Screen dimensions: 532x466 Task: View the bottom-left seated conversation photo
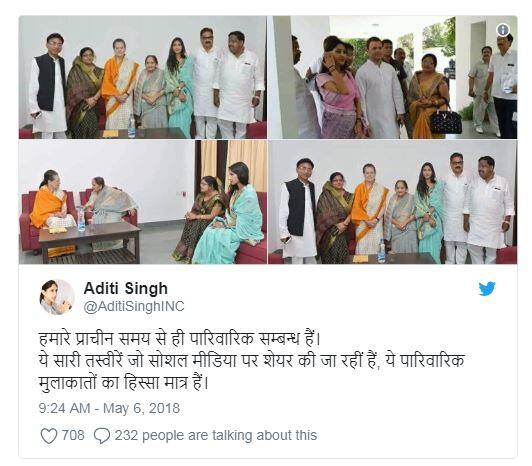[x=142, y=202]
